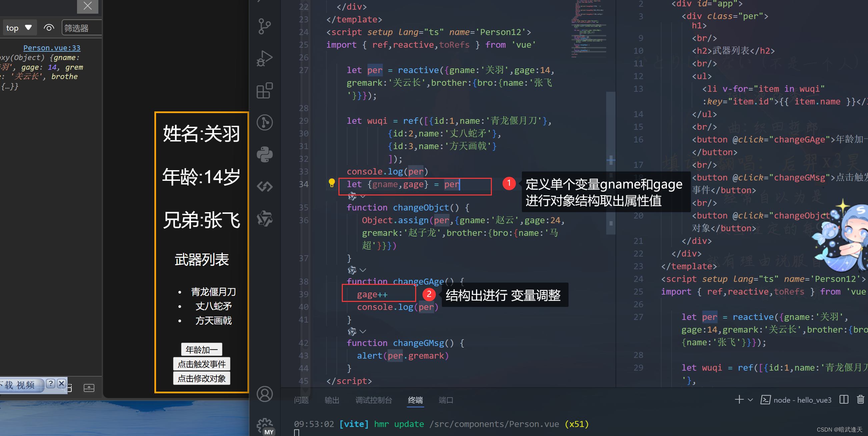The width and height of the screenshot is (868, 436).
Task: Open the Manage gear with MY badge
Action: click(265, 426)
